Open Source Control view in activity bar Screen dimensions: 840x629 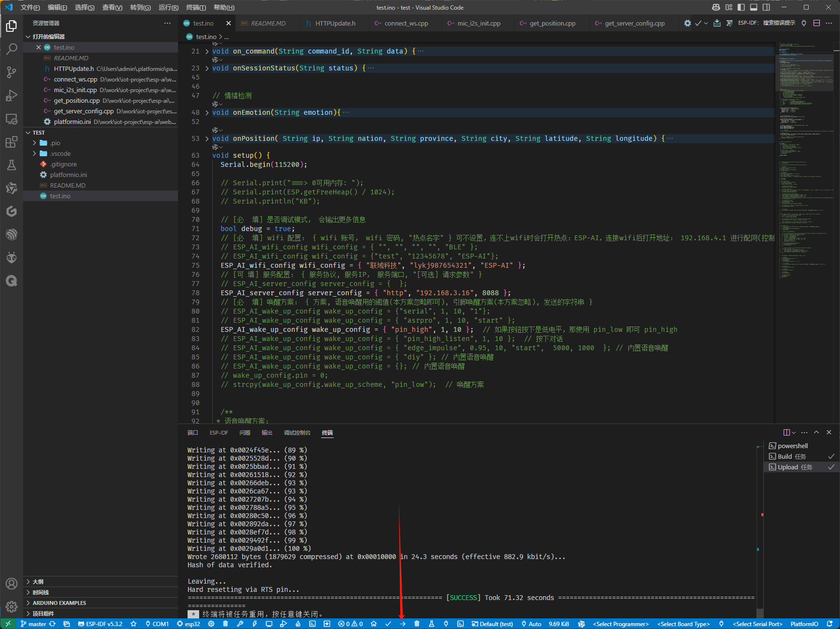tap(12, 72)
